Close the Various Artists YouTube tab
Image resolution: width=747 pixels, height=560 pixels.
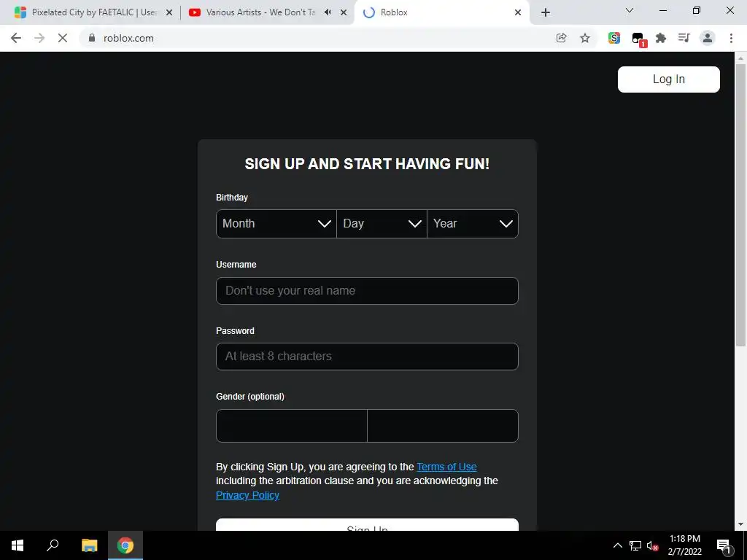click(344, 12)
